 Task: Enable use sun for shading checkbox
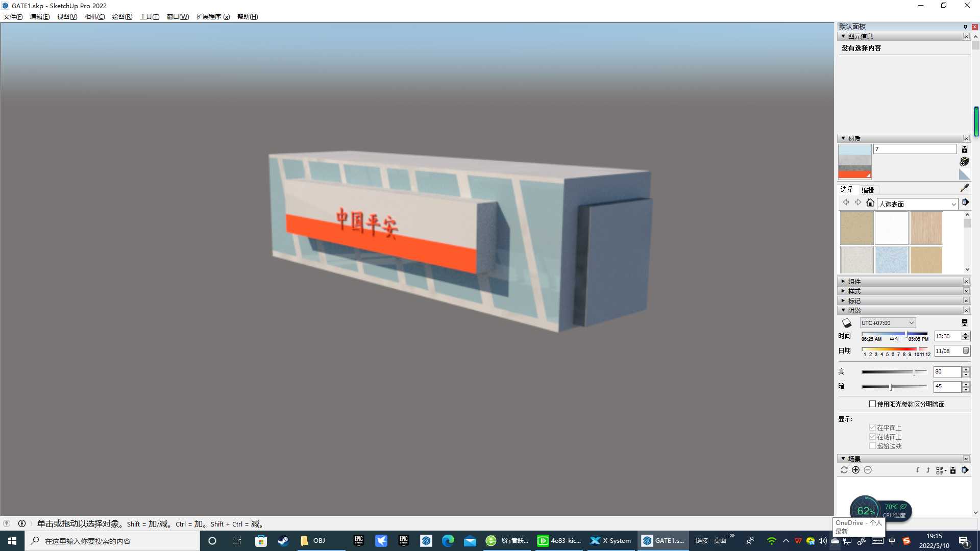[872, 404]
